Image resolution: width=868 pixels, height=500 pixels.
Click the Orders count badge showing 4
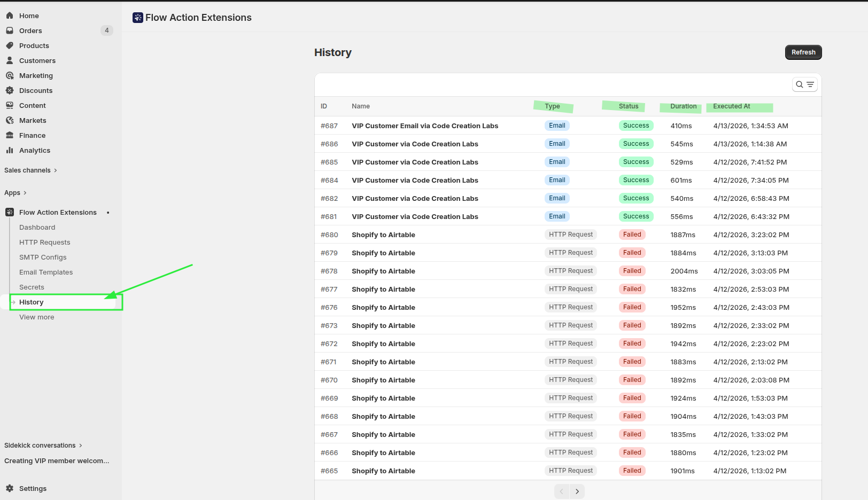click(x=107, y=30)
